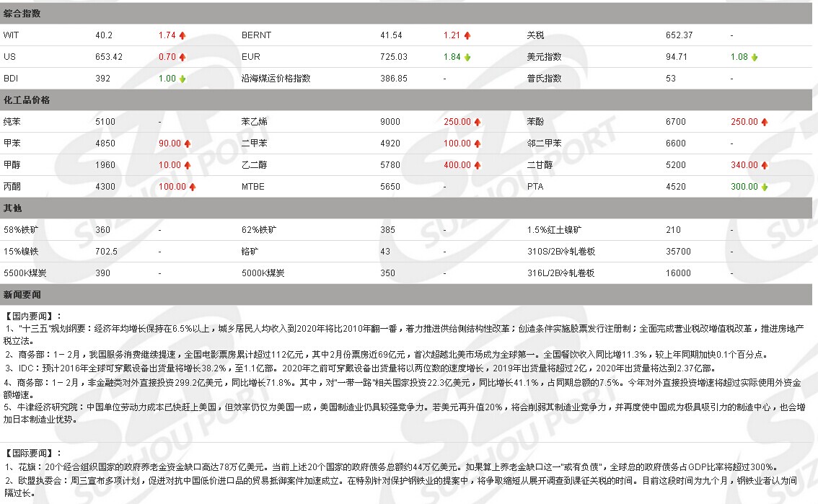This screenshot has width=818, height=504.
Task: Click the 美元指数 value 94.71
Action: pos(677,57)
